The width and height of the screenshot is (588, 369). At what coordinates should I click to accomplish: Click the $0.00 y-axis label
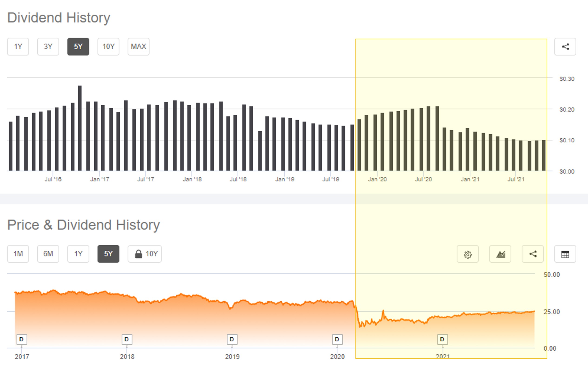click(567, 172)
